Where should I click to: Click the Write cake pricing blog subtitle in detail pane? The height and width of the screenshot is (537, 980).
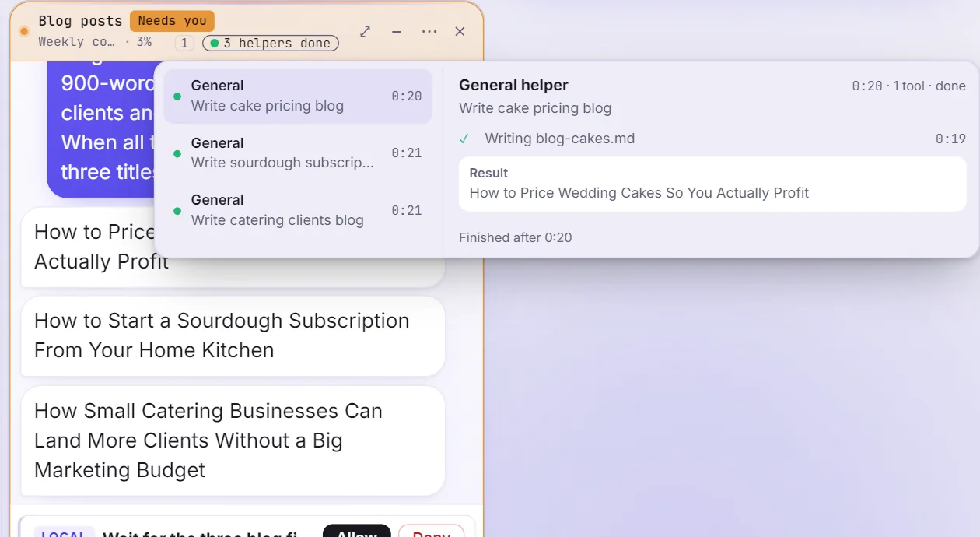(535, 108)
